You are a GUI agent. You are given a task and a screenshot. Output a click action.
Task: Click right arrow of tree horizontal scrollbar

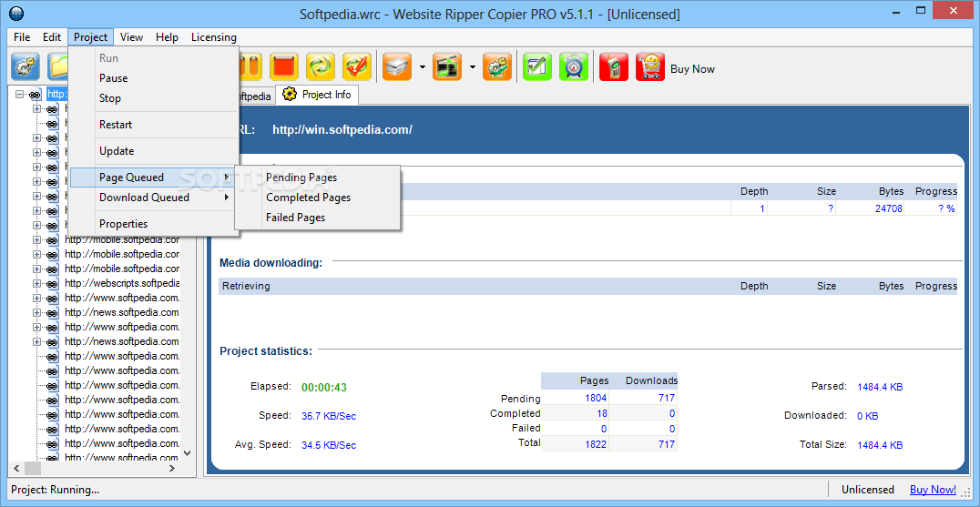tap(174, 468)
